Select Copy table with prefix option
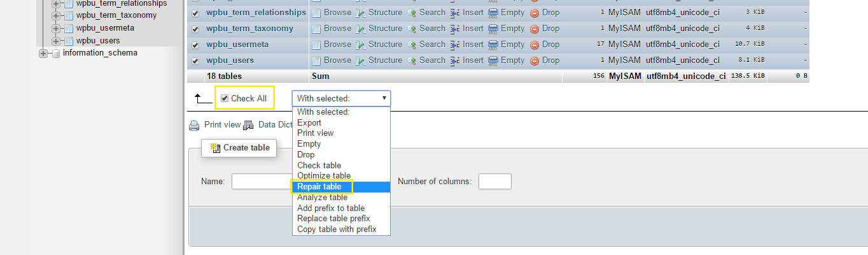868x255 pixels. [x=341, y=229]
